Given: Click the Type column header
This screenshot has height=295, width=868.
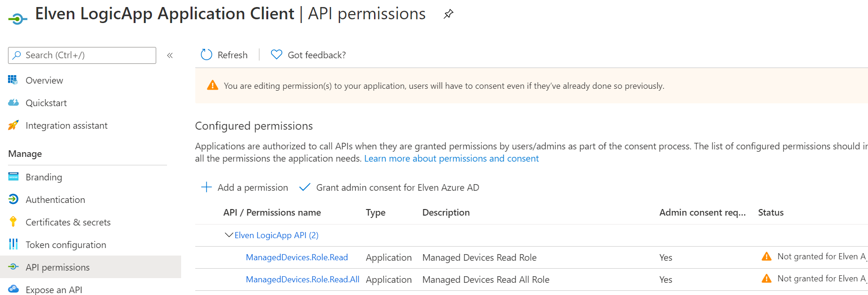Looking at the screenshot, I should (x=375, y=212).
